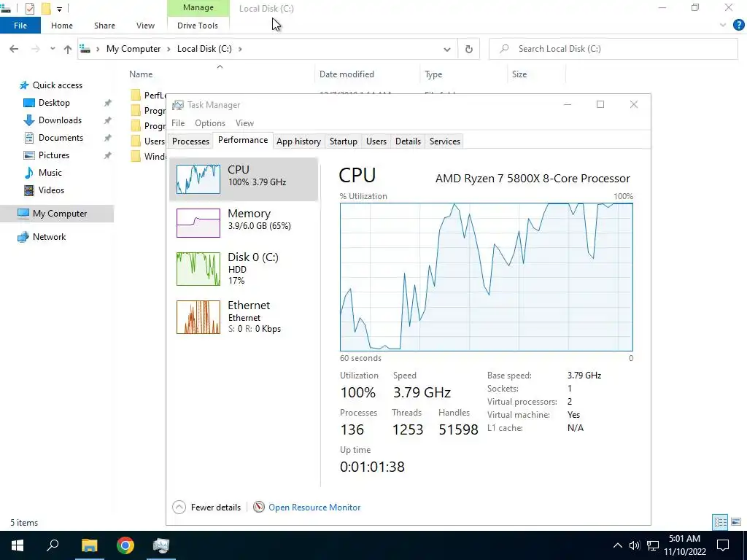Open the Users tab in Task Manager
747x560 pixels.
coord(376,141)
